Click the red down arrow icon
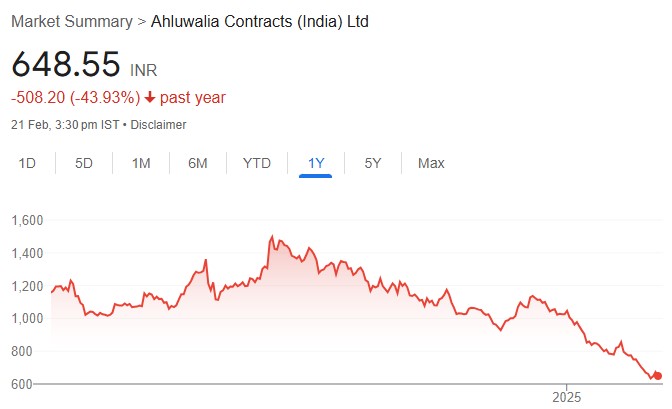672x409 pixels. tap(150, 98)
